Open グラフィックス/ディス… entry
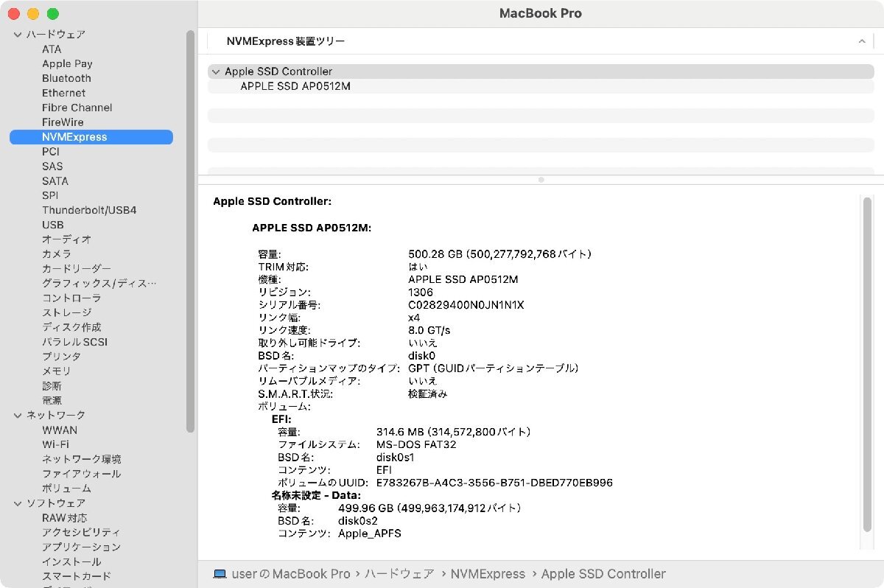This screenshot has width=884, height=588. [99, 283]
